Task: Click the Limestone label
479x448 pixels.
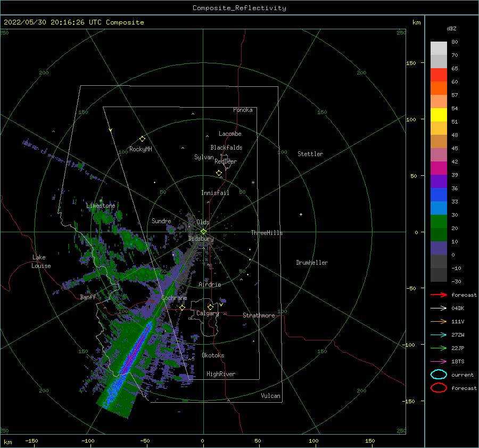Action: (x=101, y=206)
